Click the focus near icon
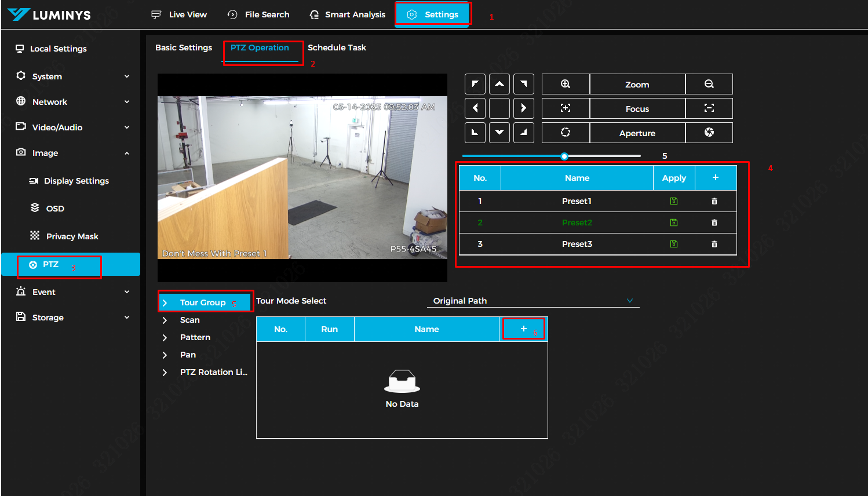Screen dimensions: 868x496 566,108
